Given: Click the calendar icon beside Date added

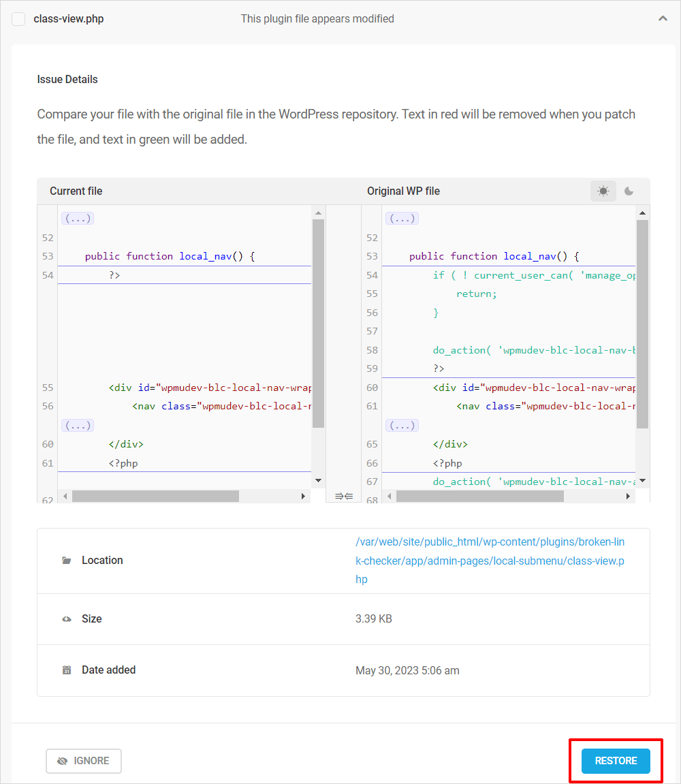Looking at the screenshot, I should 66,670.
